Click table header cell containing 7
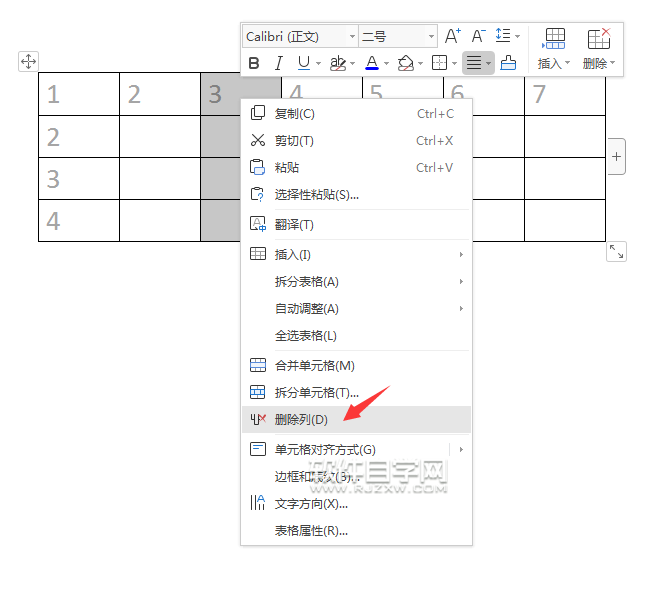Viewport: 645px width, 590px height. click(565, 94)
